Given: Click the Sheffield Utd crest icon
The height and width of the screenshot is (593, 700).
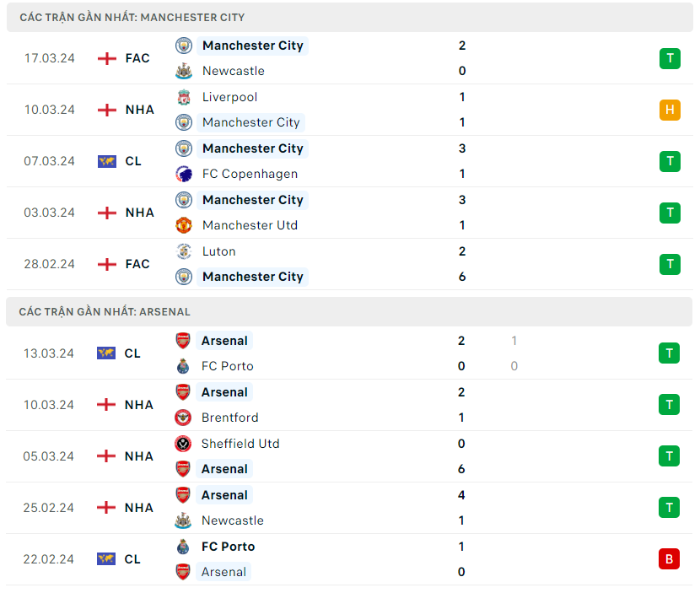Looking at the screenshot, I should coord(183,444).
